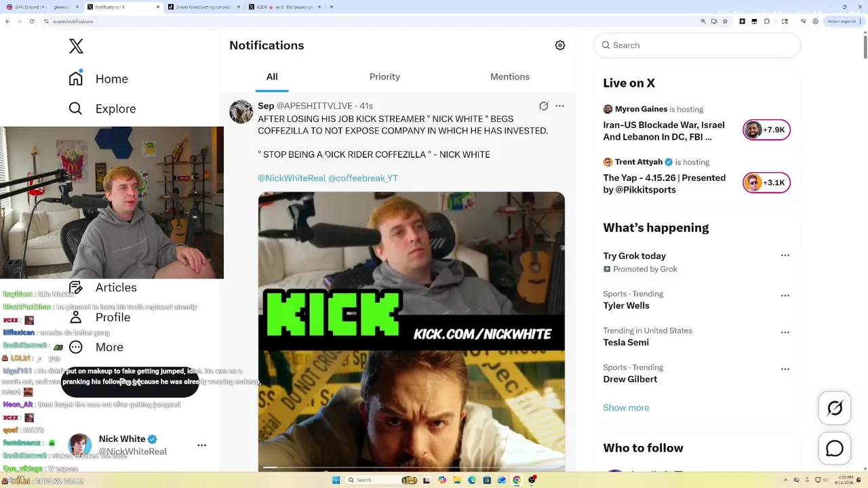Open Nick White account avatar

coord(79,445)
